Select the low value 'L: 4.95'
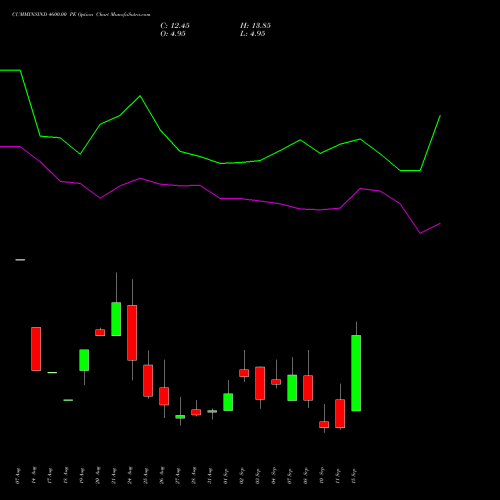Screen dimensions: 500x500 tap(253, 34)
